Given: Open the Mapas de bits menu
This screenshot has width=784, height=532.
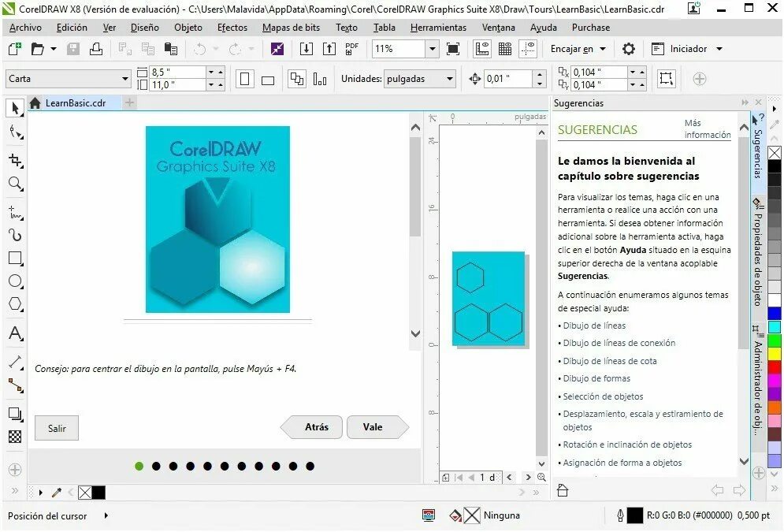Looking at the screenshot, I should tap(291, 28).
